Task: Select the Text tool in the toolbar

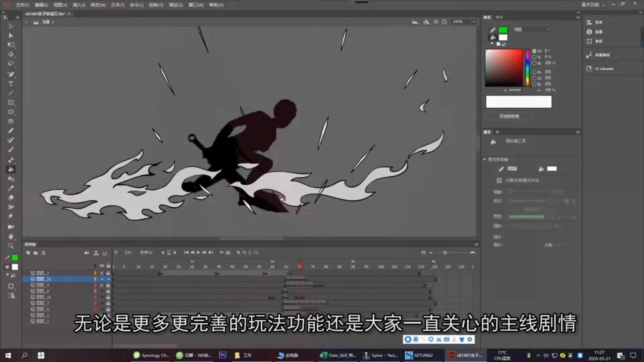Action: pos(11,84)
